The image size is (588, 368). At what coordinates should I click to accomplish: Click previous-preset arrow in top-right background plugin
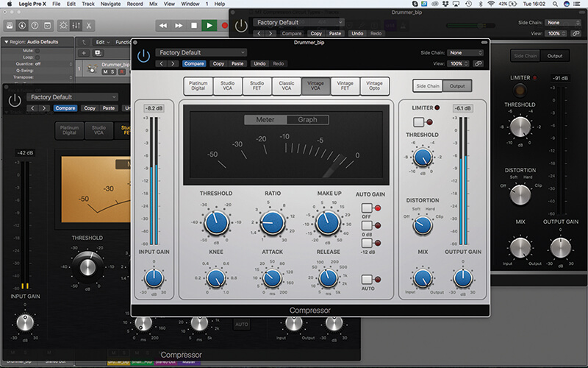pos(259,33)
